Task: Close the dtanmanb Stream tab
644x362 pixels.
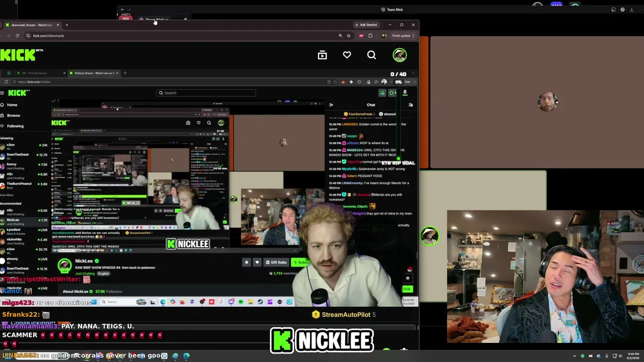Action: pyautogui.click(x=58, y=25)
